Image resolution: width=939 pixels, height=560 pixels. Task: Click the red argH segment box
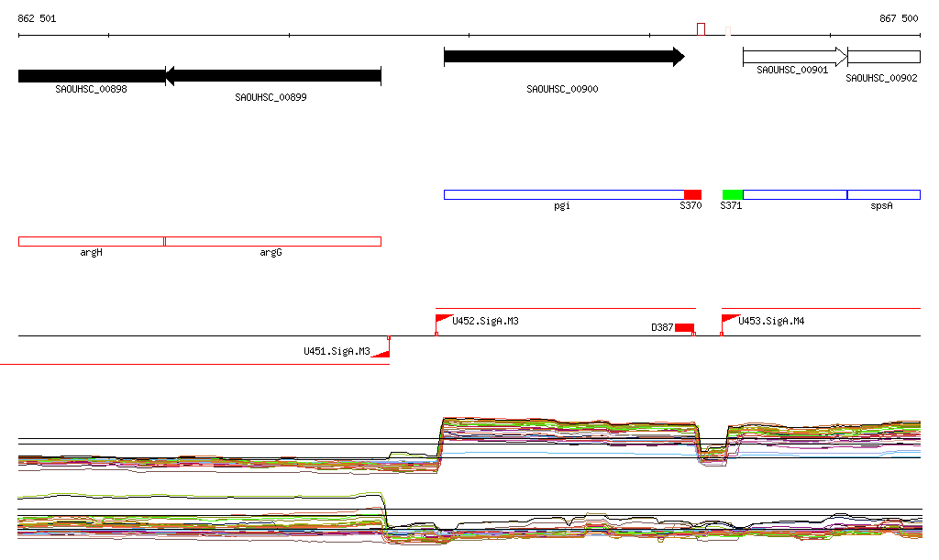click(x=92, y=242)
